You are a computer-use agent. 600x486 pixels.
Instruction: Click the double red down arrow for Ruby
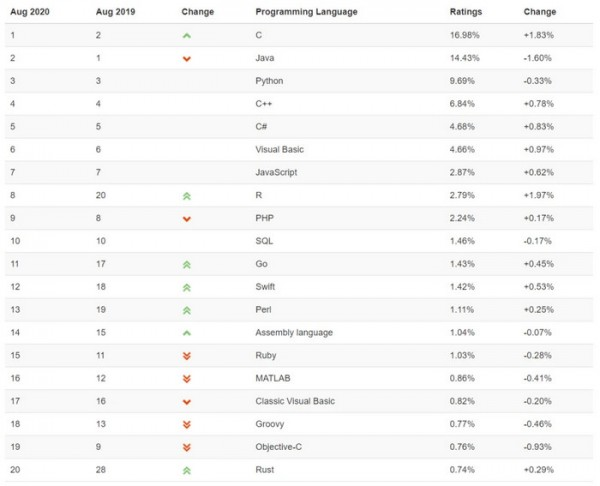click(187, 355)
